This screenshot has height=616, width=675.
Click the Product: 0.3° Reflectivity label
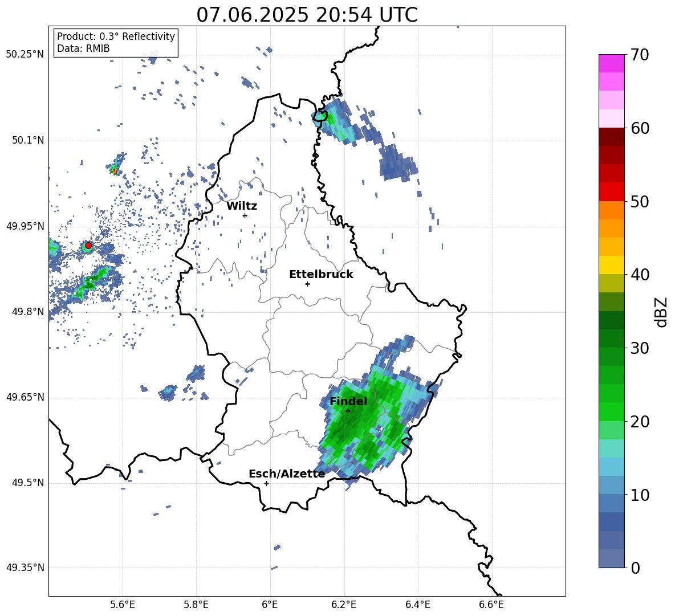[x=116, y=36]
